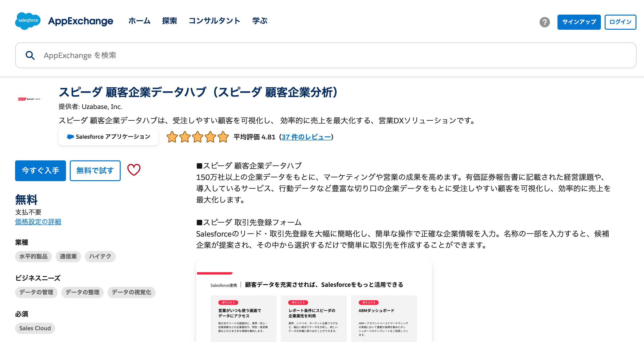Open the Salesforce連携 slide thumbnail
Screen dimensions: 644x342
click(314, 301)
